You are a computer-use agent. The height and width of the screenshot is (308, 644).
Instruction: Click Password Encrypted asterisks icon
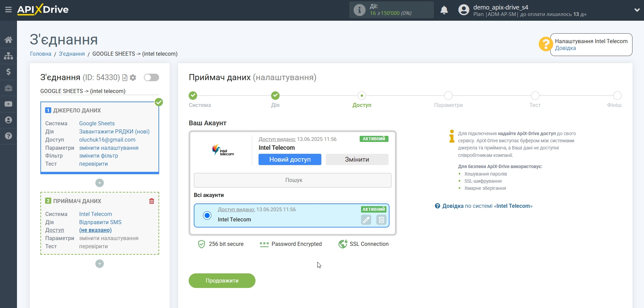click(264, 244)
